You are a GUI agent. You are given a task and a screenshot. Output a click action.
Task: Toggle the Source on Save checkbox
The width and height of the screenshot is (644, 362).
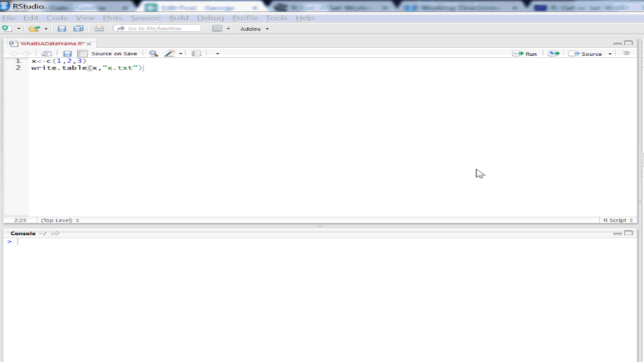tap(83, 54)
